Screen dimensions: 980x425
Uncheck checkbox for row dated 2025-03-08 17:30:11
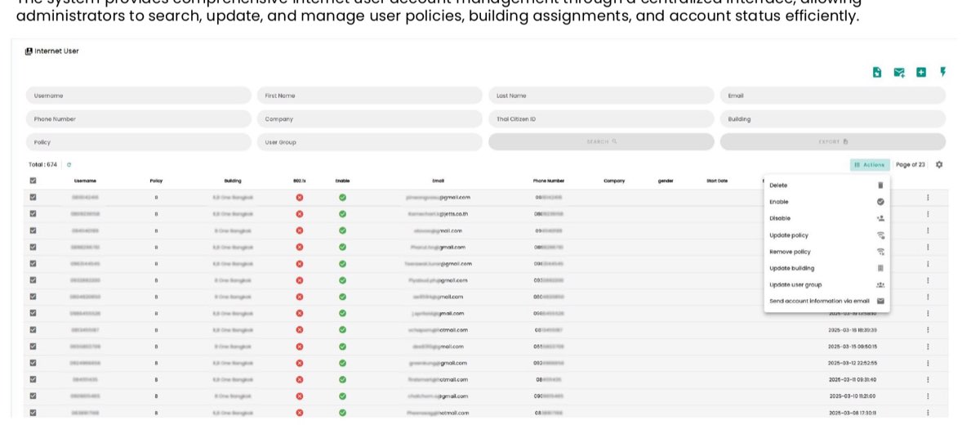point(33,413)
